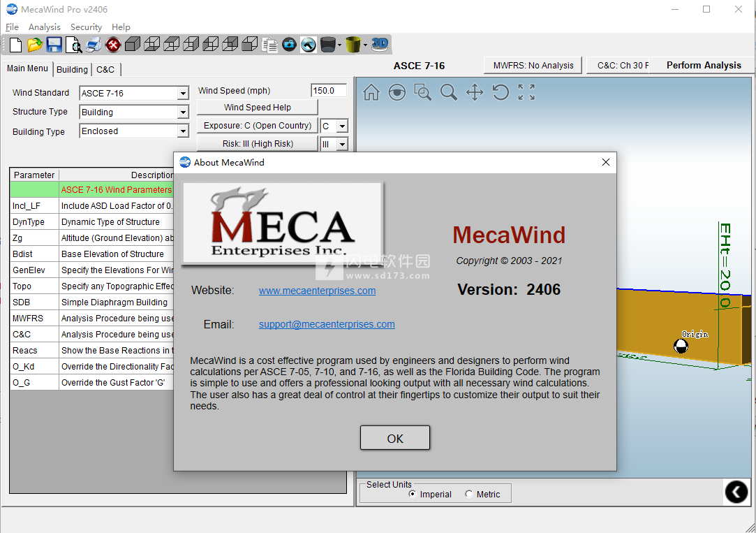Open the Analysis menu
This screenshot has height=533, width=756.
click(45, 27)
